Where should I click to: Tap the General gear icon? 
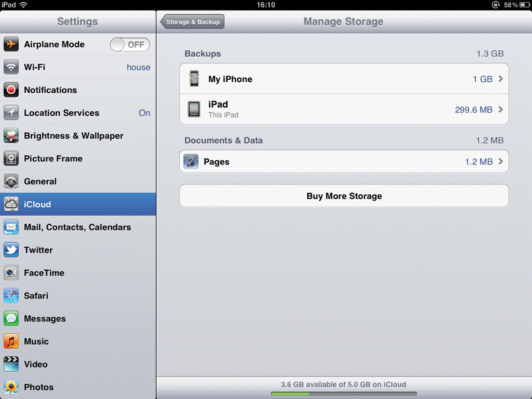click(x=11, y=181)
